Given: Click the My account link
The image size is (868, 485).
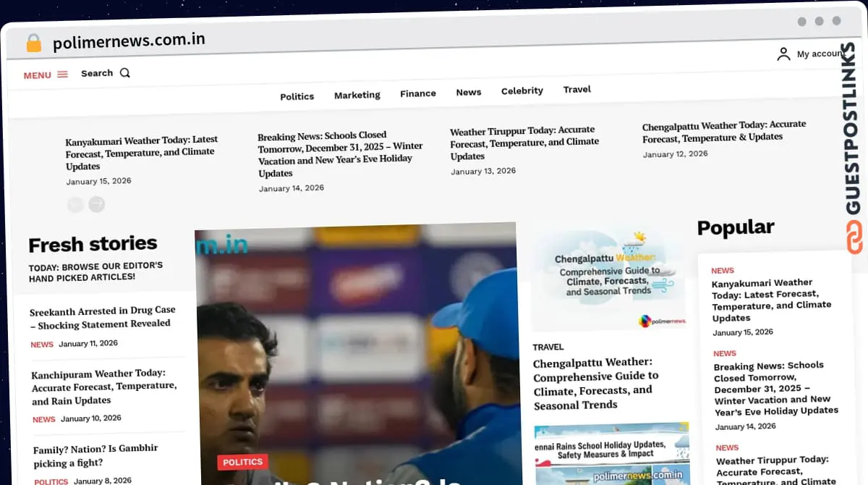Looking at the screenshot, I should click(820, 54).
